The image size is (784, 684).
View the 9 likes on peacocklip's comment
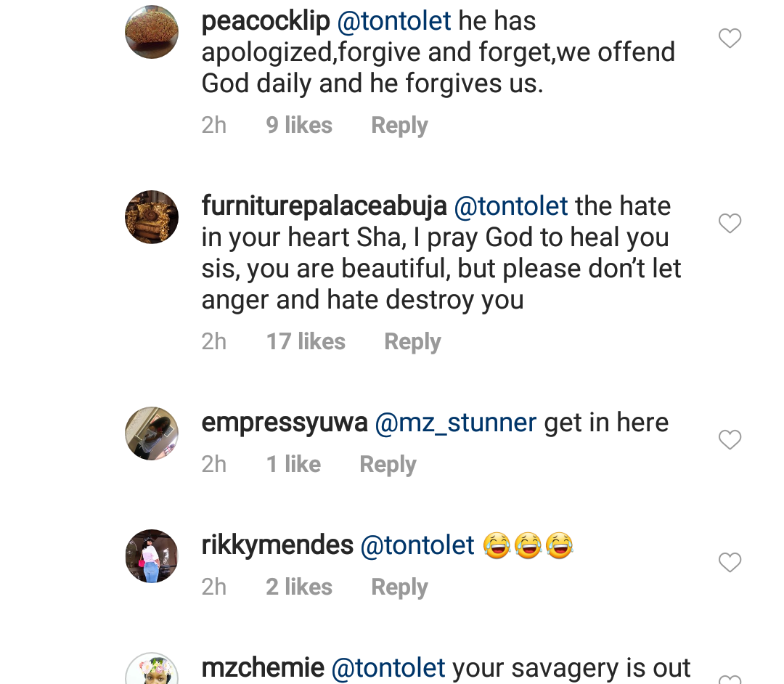tap(299, 126)
